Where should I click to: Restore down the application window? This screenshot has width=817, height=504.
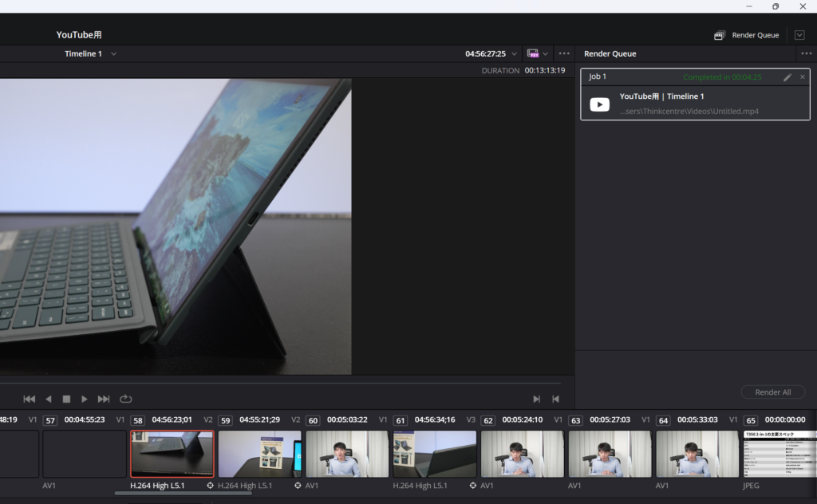776,6
